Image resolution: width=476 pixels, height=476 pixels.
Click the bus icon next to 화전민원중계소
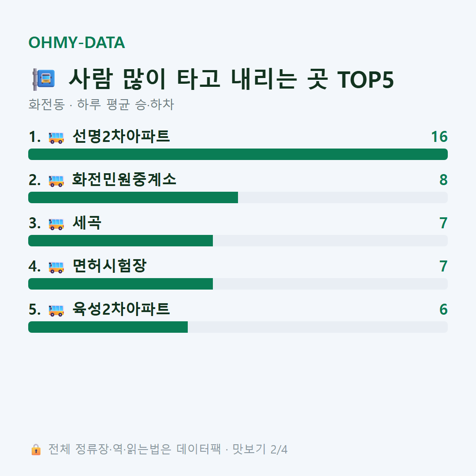click(56, 181)
